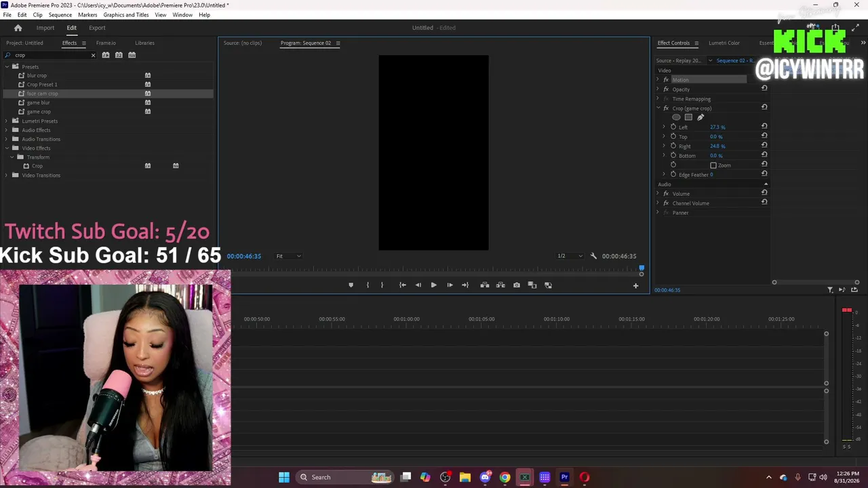Click into the Effects search field
Image resolution: width=868 pixels, height=488 pixels.
(x=50, y=55)
